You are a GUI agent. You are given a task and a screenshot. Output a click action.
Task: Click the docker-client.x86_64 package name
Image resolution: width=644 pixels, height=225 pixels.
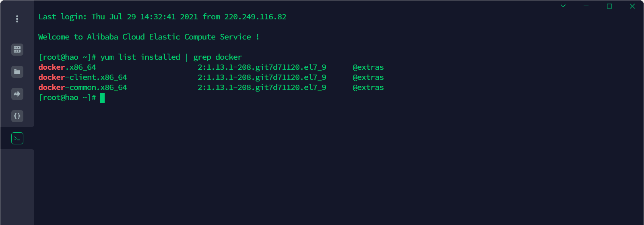pyautogui.click(x=83, y=77)
